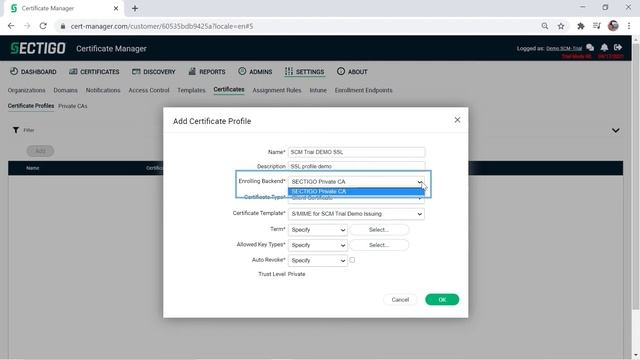
Task: Open the Term Specify dropdown
Action: click(x=318, y=230)
